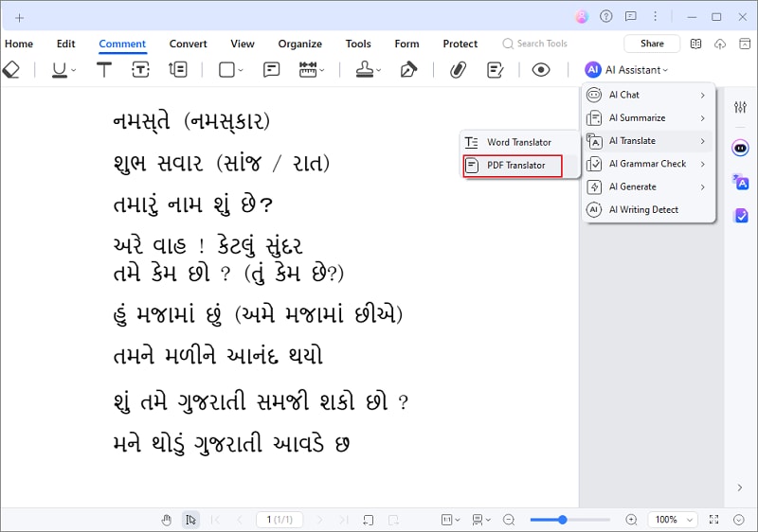Viewport: 758px width, 532px height.
Task: Toggle fullscreen mode icon
Action: tap(713, 520)
